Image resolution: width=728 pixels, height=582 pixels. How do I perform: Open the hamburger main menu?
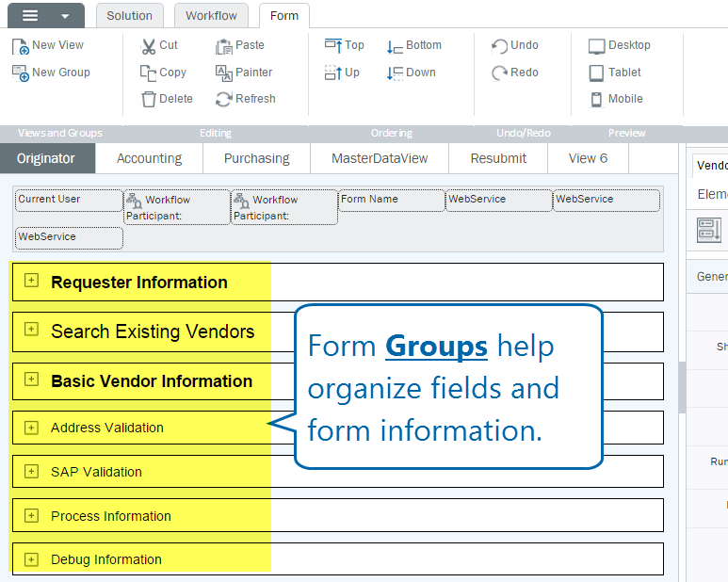30,16
